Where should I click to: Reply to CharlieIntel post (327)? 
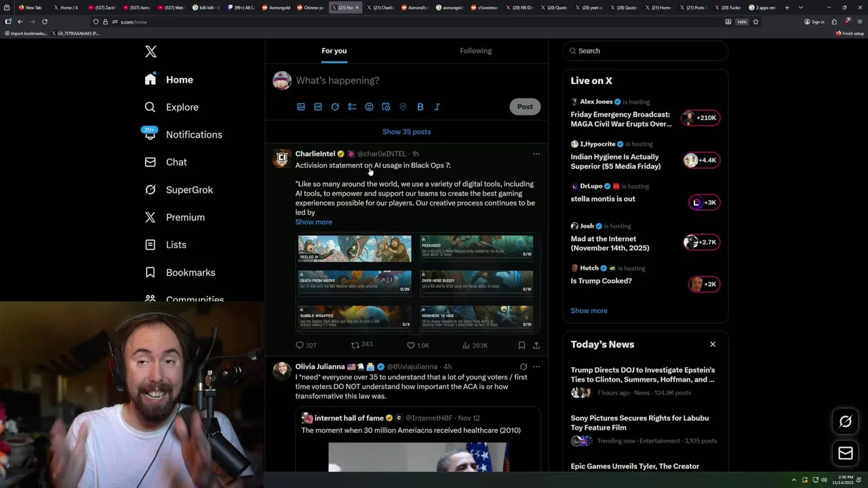pyautogui.click(x=306, y=346)
